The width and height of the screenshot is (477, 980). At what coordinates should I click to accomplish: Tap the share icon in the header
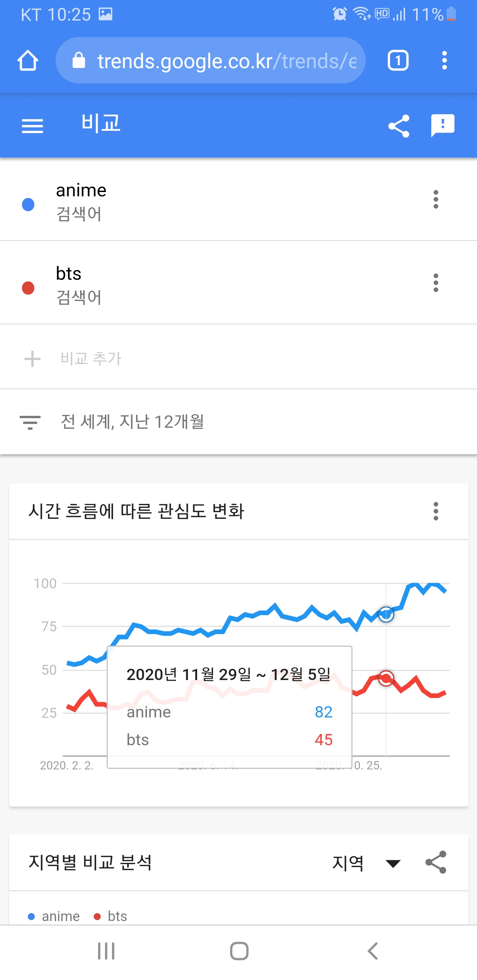tap(398, 126)
